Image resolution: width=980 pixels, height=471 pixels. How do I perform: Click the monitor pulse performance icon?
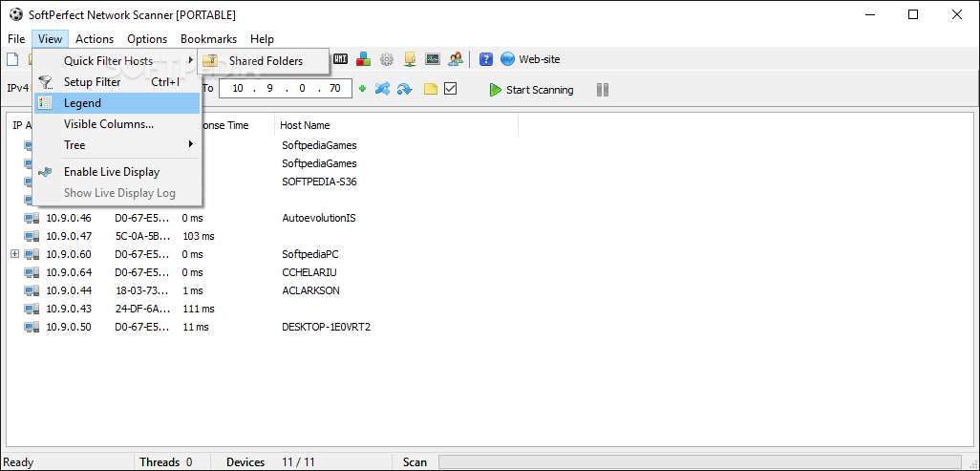pyautogui.click(x=433, y=59)
